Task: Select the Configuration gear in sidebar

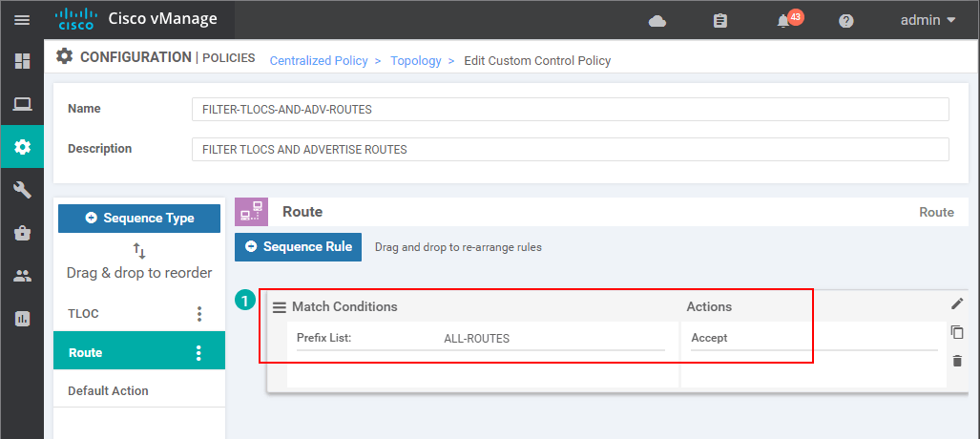Action: pyautogui.click(x=23, y=147)
